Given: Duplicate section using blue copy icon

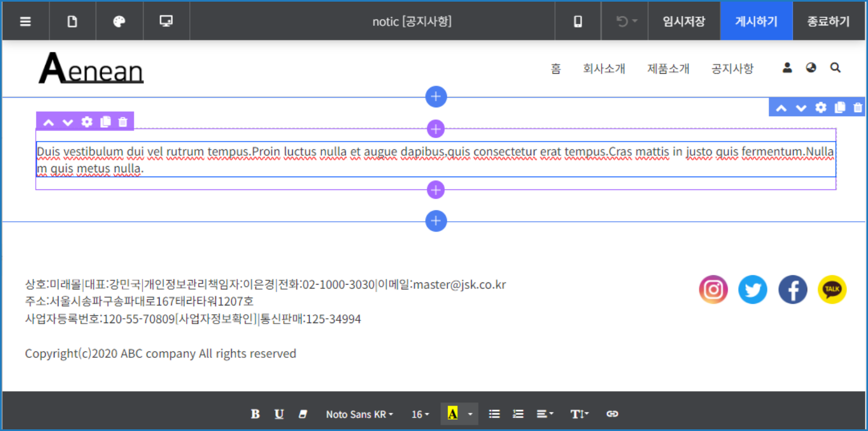Looking at the screenshot, I should click(x=839, y=107).
